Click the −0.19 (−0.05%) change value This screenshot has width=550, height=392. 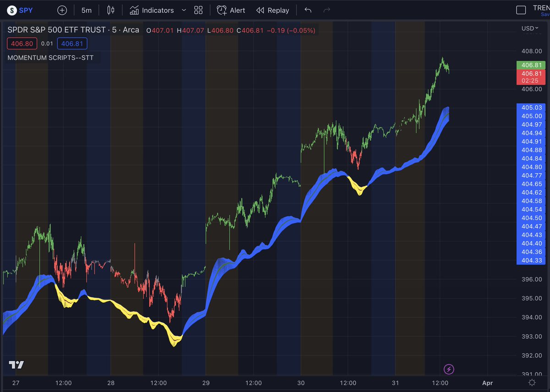[292, 31]
